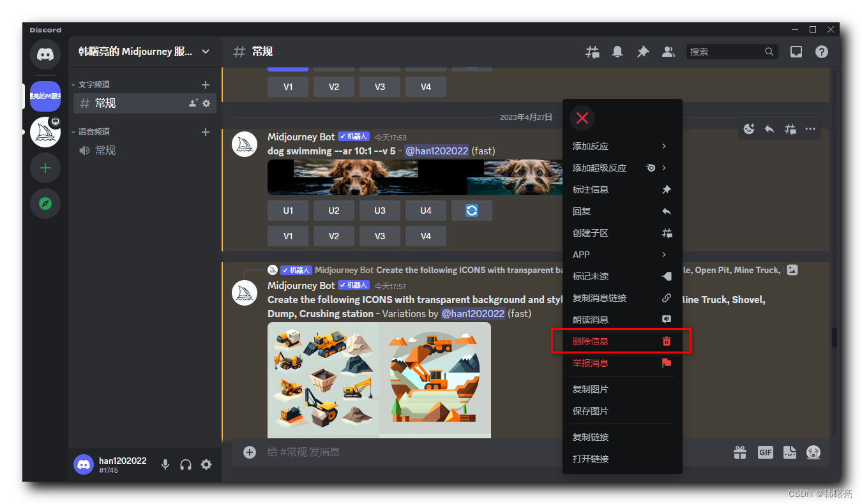
Task: Select 回复 in context menu
Action: pyautogui.click(x=622, y=211)
